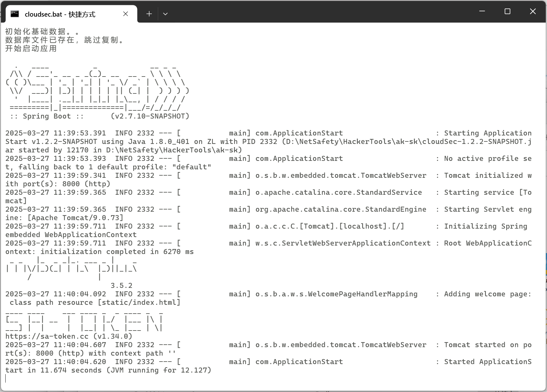The height and width of the screenshot is (392, 547).
Task: Click the timestamp '2025-03-27 11:40:04.620'
Action: 56,362
